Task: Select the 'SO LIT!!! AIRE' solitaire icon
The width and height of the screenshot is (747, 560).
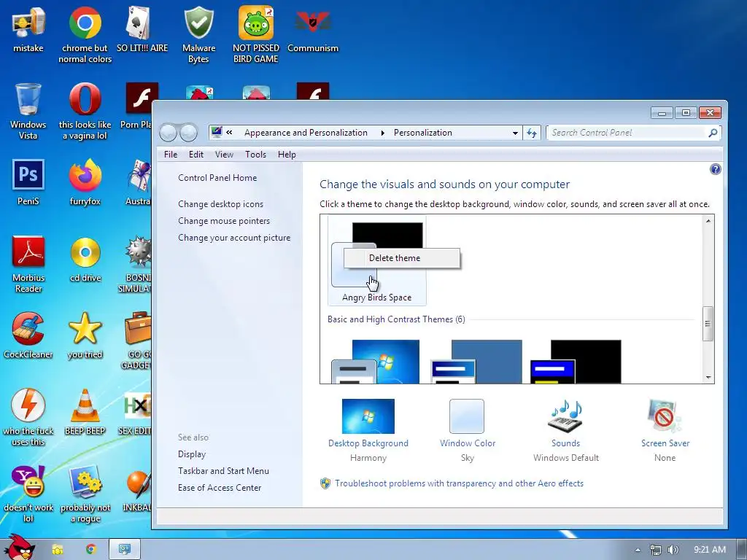Action: 142,29
